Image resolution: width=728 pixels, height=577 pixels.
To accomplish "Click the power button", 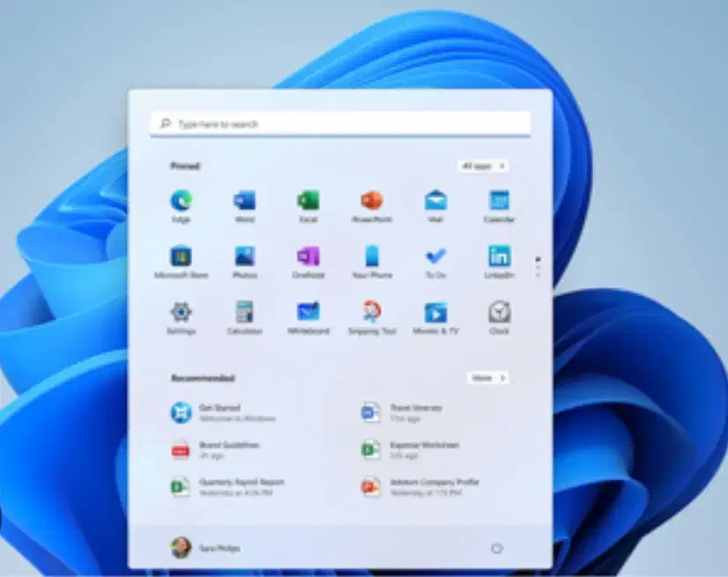I will point(496,548).
